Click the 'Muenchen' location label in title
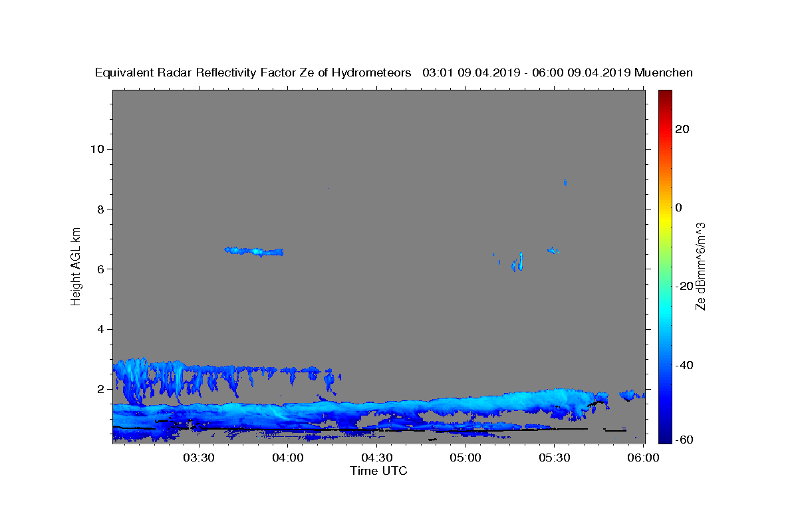The height and width of the screenshot is (532, 798). pos(664,73)
